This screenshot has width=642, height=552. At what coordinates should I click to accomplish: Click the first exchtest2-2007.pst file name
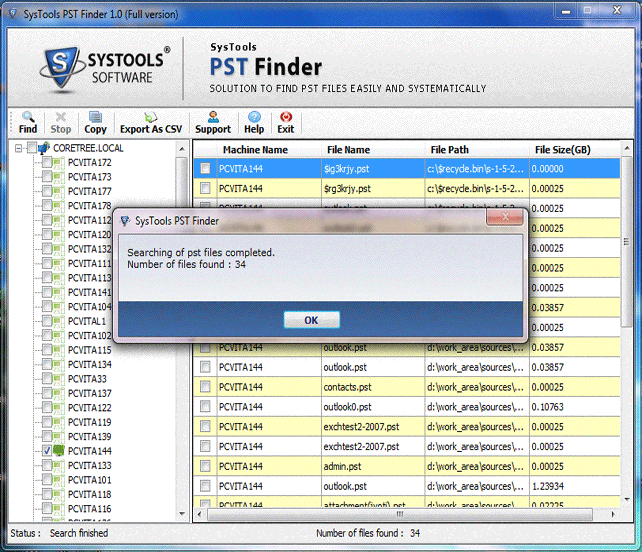[373, 427]
